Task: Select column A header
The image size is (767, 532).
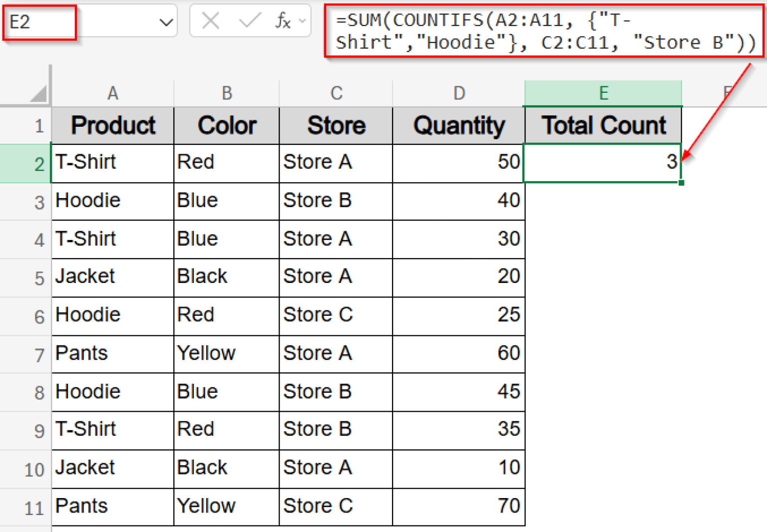Action: [112, 93]
